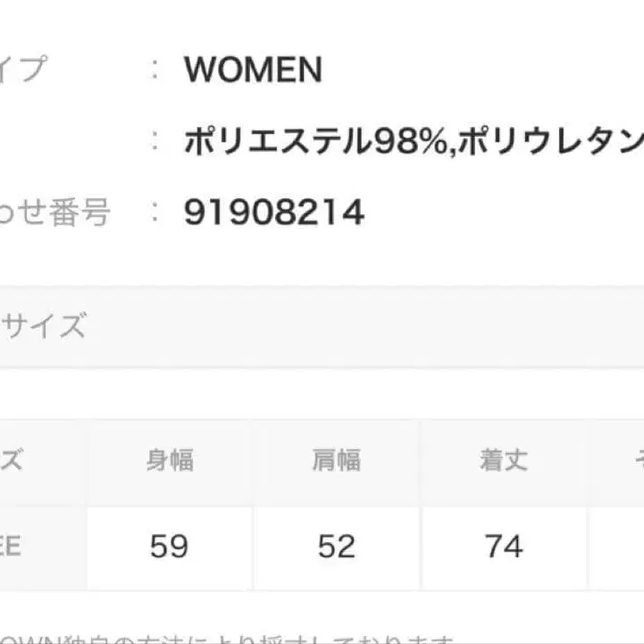The height and width of the screenshot is (644, 644).
Task: Click the colon before WOMEN
Action: pos(157,71)
